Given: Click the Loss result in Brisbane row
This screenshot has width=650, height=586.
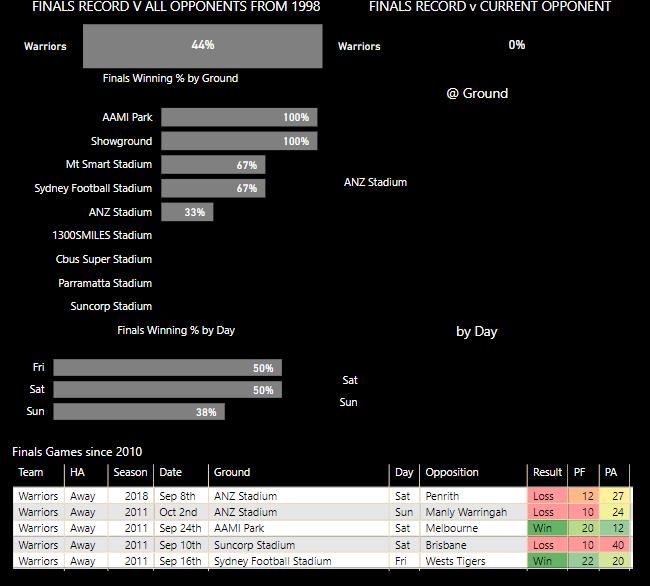Looking at the screenshot, I should (547, 545).
